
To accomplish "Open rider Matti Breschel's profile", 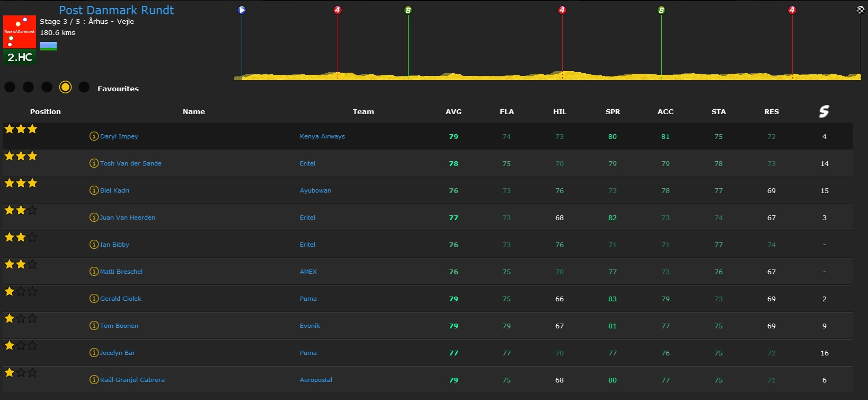I will coord(121,272).
